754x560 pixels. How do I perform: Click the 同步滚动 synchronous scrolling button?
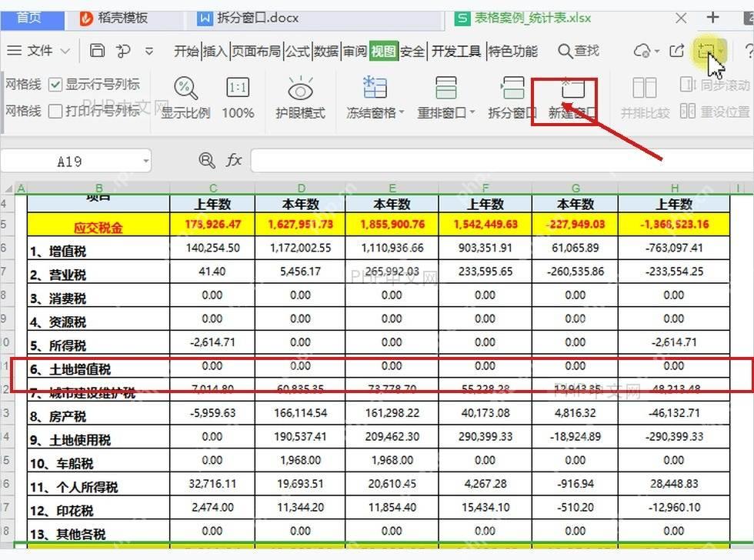pyautogui.click(x=715, y=85)
